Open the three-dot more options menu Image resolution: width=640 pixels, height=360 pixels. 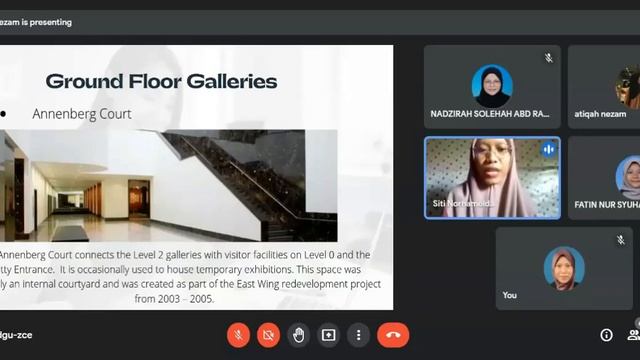[x=358, y=335]
